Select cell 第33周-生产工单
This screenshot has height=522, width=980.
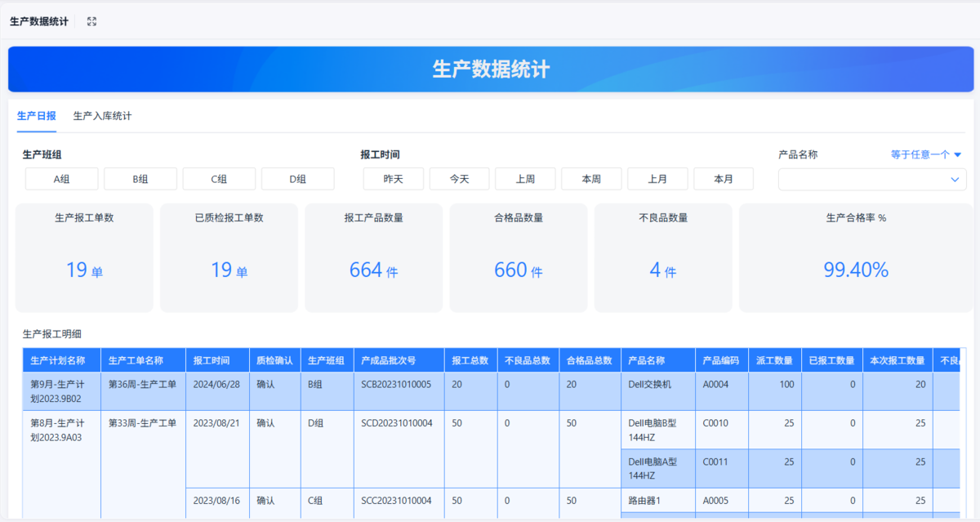143,465
